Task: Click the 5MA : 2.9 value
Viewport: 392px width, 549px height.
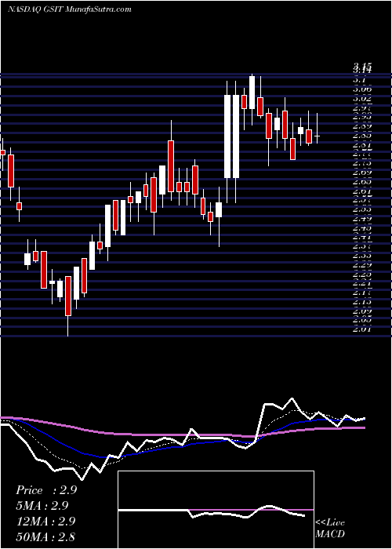Action: pyautogui.click(x=42, y=506)
